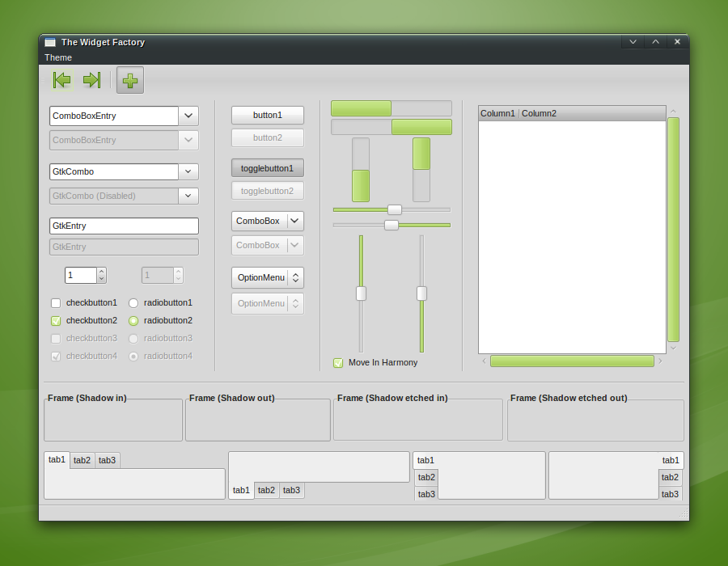Click the green plus add toolbar button
The width and height of the screenshot is (728, 566).
point(130,80)
